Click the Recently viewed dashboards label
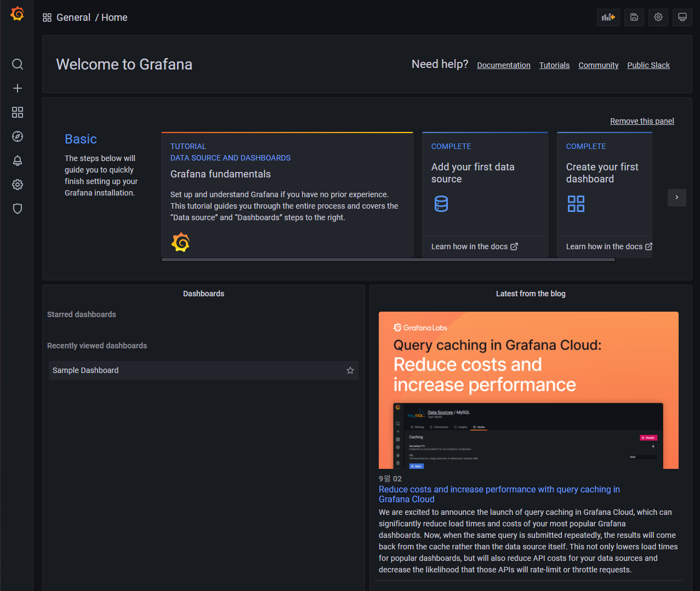700x591 pixels. coord(97,346)
